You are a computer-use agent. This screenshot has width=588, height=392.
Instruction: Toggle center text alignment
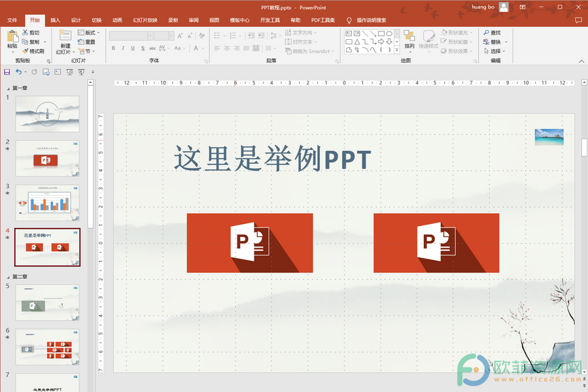[x=227, y=48]
